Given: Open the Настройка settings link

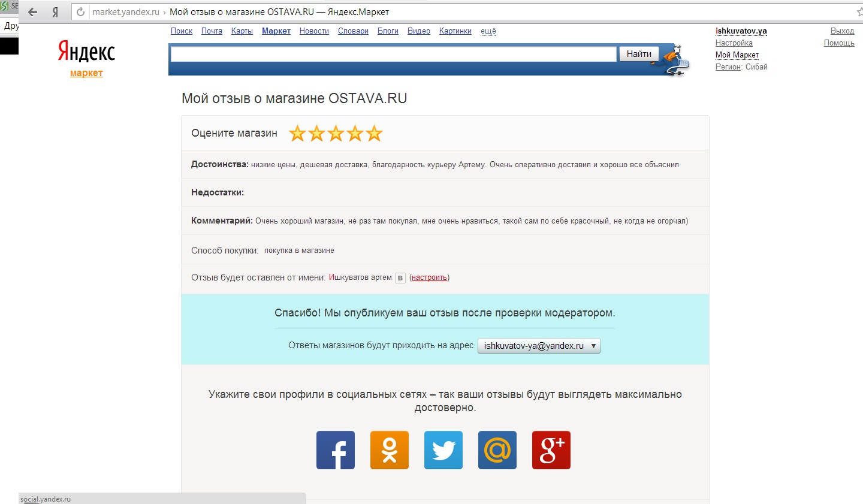Looking at the screenshot, I should 734,43.
